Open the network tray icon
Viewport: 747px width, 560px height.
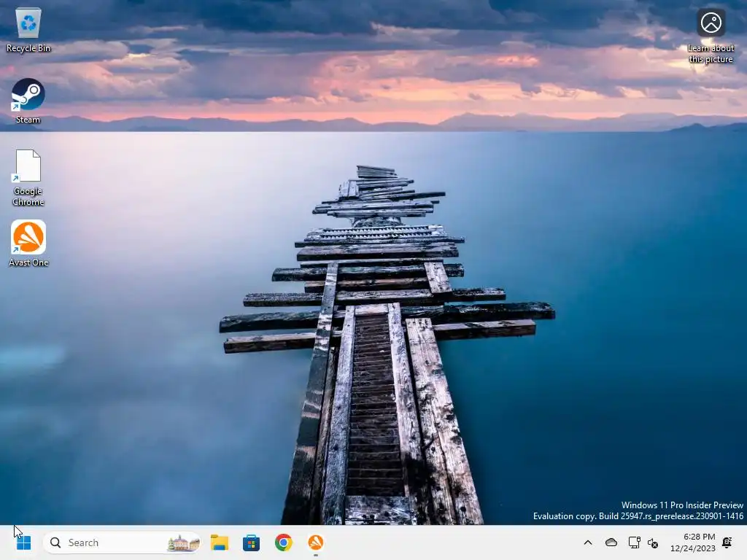click(634, 542)
